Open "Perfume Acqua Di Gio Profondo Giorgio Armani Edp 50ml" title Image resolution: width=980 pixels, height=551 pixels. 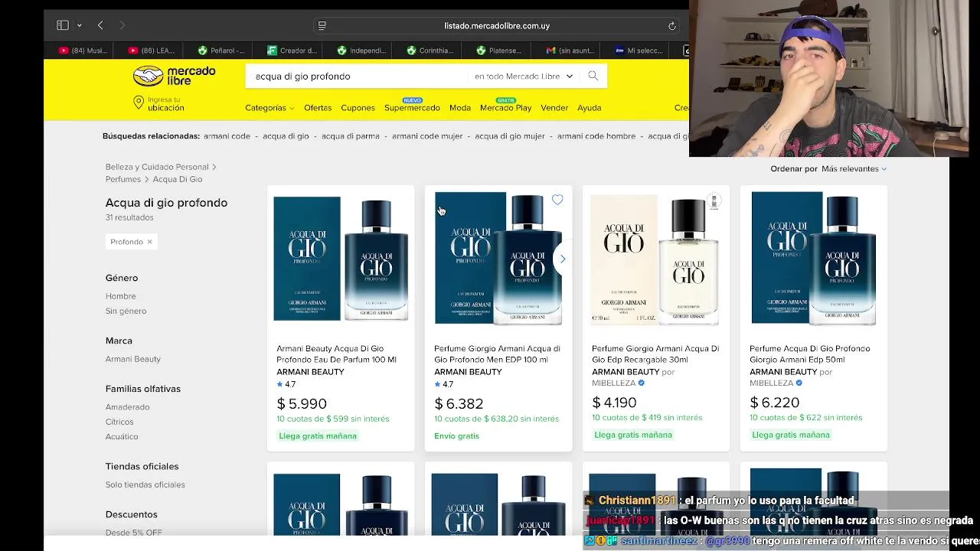point(810,354)
